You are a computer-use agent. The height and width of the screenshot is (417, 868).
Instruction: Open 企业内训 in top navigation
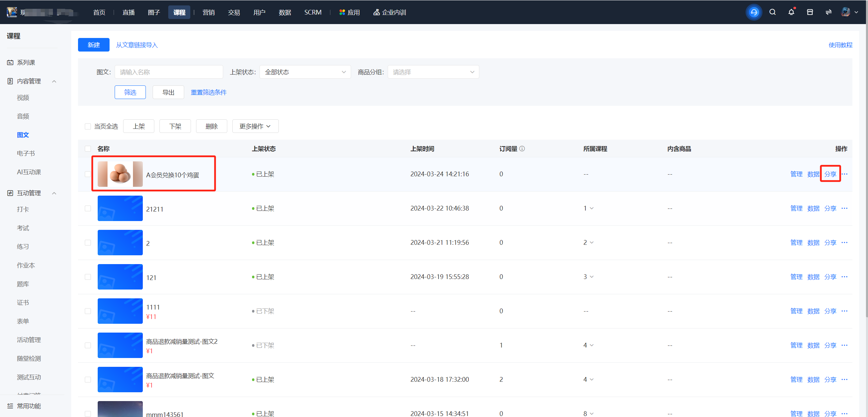click(390, 12)
